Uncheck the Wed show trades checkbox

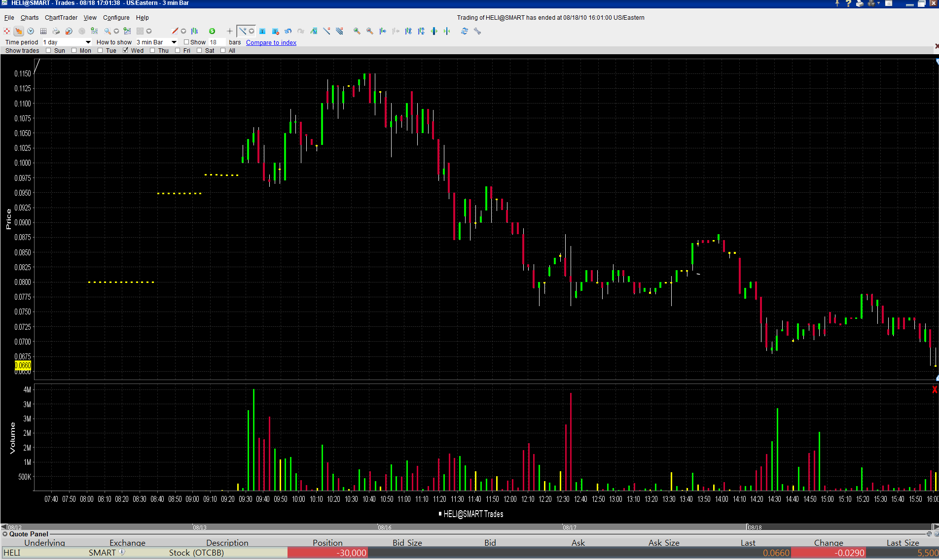point(126,50)
